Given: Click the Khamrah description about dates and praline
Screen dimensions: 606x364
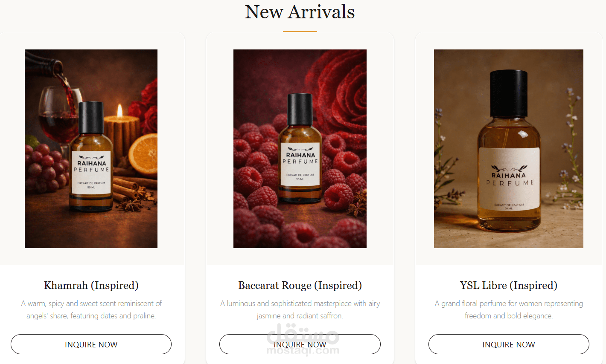Looking at the screenshot, I should (x=91, y=309).
